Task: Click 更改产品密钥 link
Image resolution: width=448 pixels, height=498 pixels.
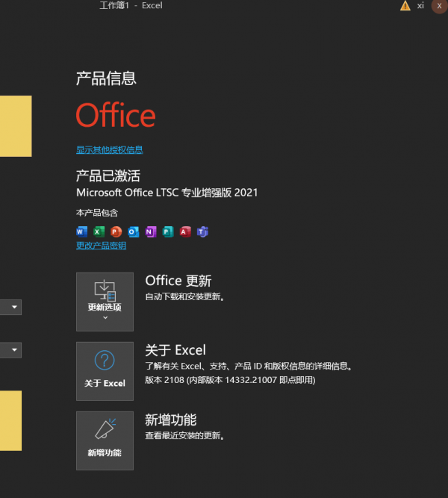Action: tap(101, 246)
